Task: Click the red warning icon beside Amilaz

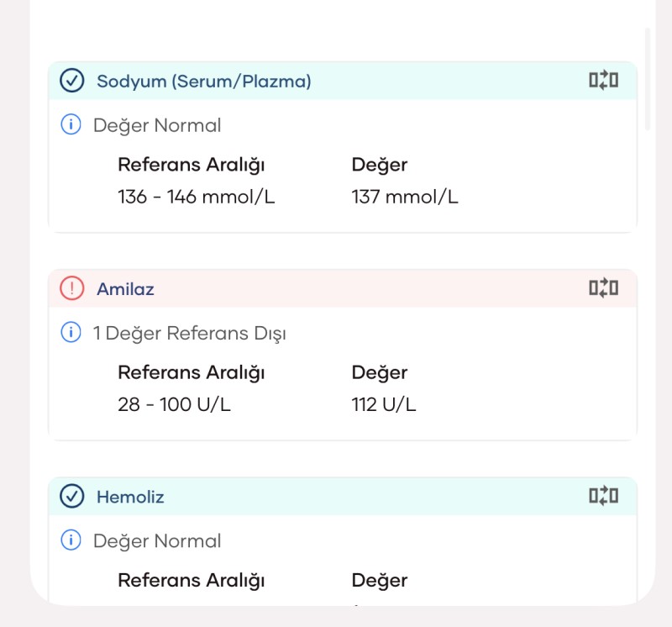Action: click(72, 288)
